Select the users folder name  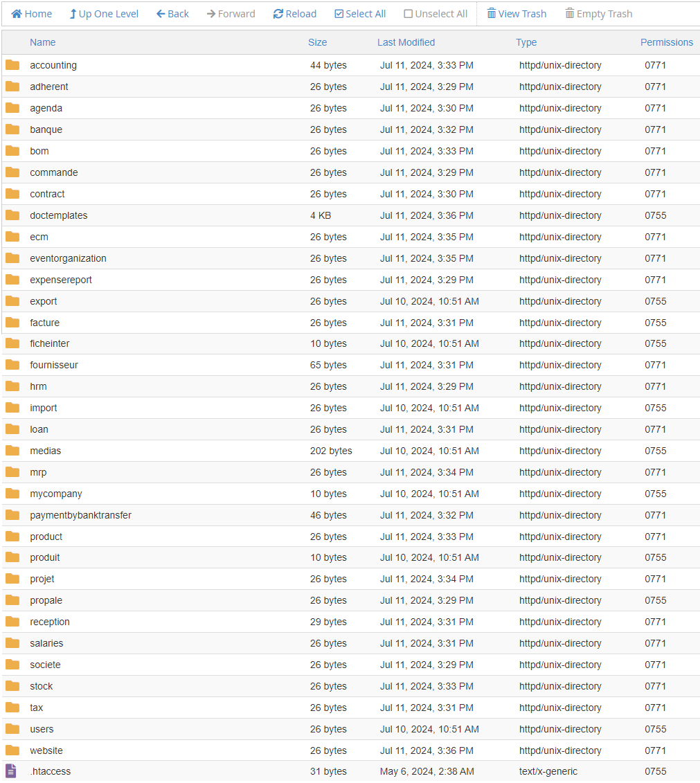click(x=42, y=730)
